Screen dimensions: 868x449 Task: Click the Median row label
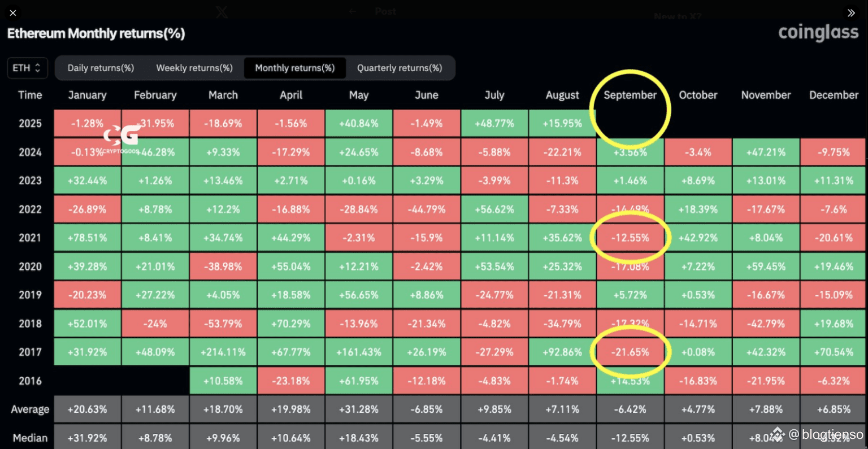(30, 438)
